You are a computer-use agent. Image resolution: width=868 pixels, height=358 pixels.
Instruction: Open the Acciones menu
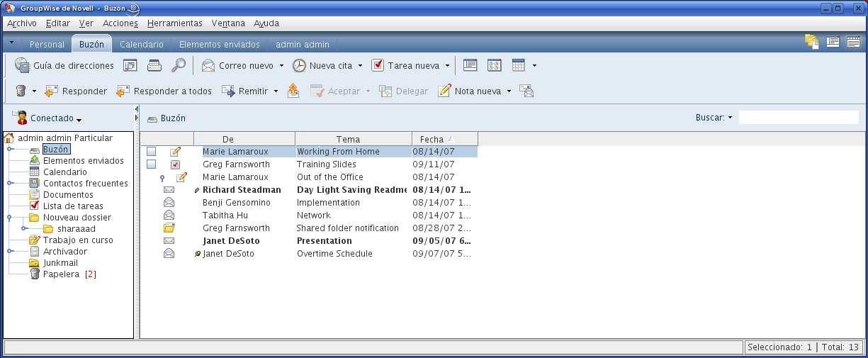tap(120, 23)
